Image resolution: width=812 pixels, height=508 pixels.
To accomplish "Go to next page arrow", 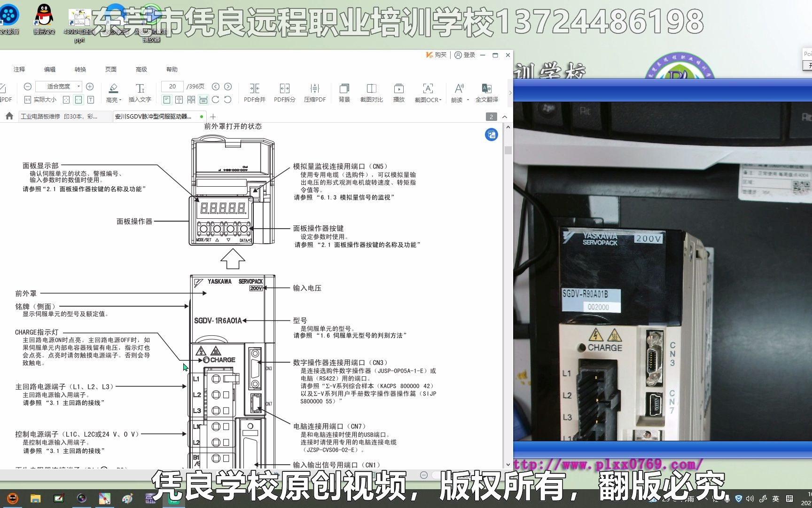I will coord(228,87).
